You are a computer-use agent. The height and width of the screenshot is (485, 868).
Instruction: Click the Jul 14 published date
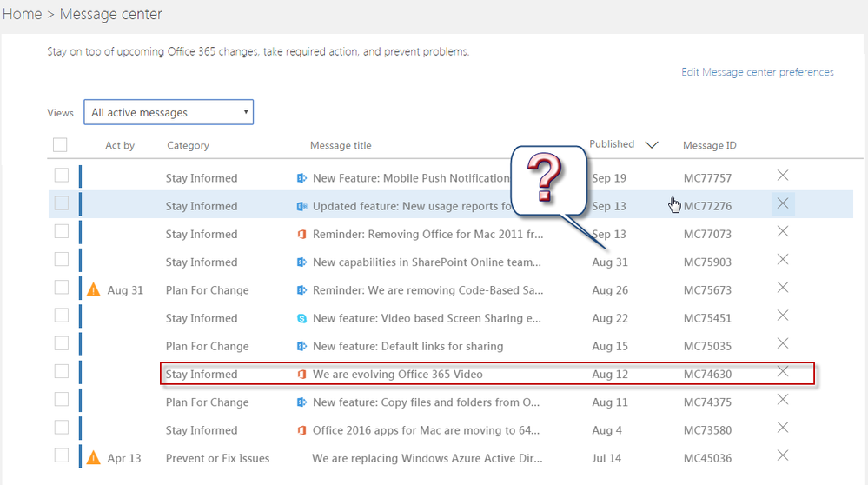(606, 458)
